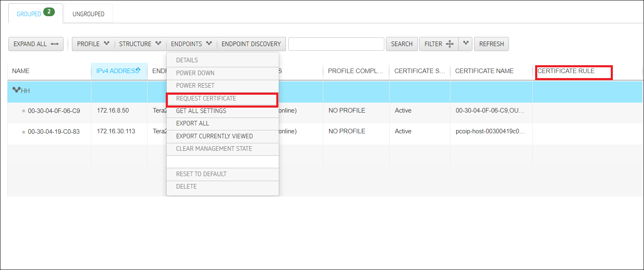The image size is (644, 270).
Task: Select EXPORT ALL menu entry
Action: tap(223, 124)
